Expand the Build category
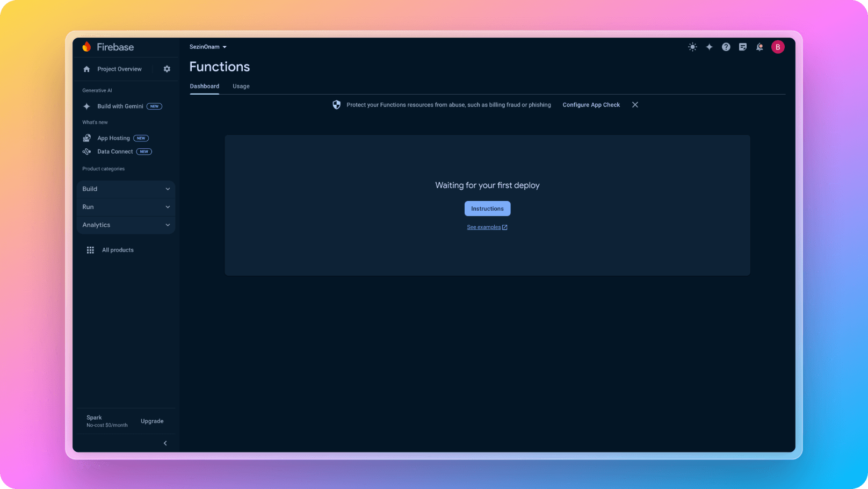The height and width of the screenshot is (489, 868). pyautogui.click(x=126, y=189)
